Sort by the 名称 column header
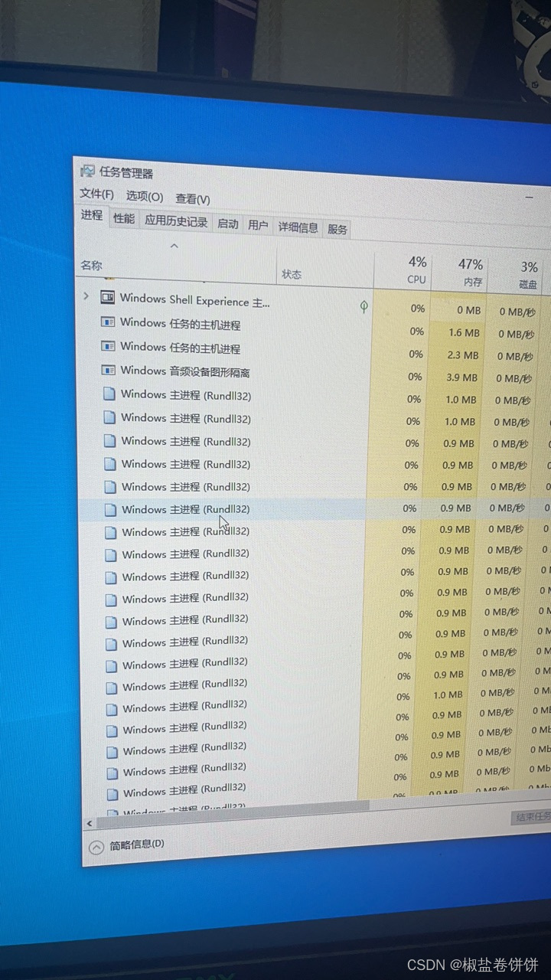The height and width of the screenshot is (980, 551). tap(177, 263)
